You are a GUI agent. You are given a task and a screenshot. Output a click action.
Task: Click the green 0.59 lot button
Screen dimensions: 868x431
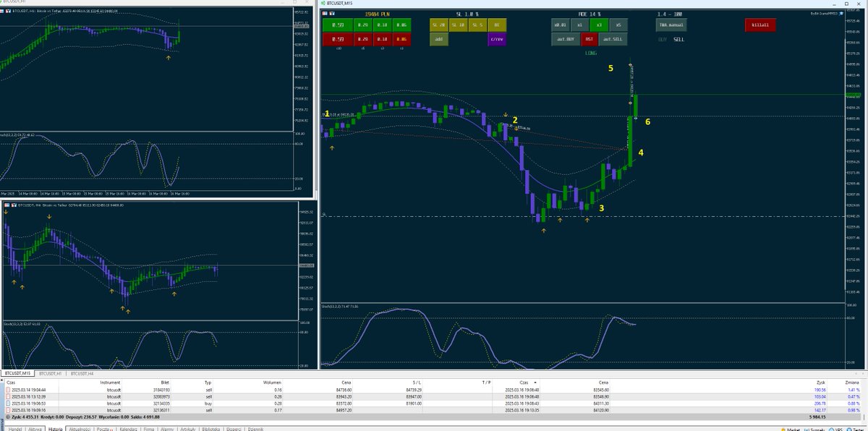pos(338,24)
